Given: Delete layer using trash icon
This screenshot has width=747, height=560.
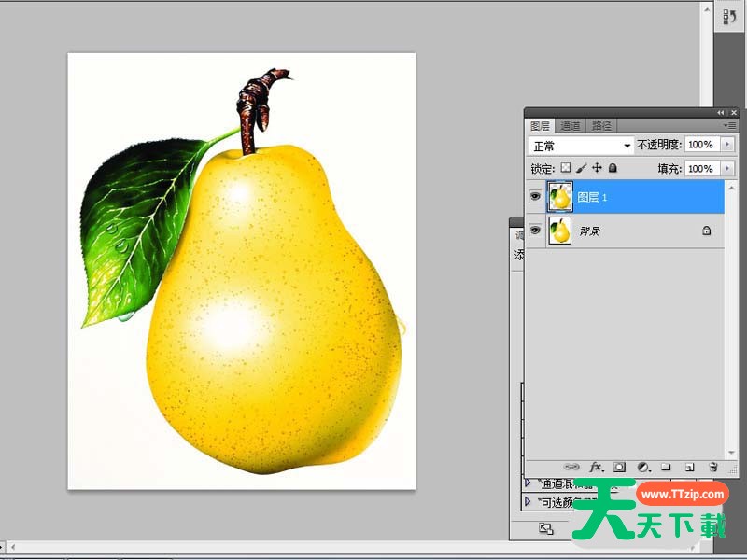Looking at the screenshot, I should (x=712, y=467).
